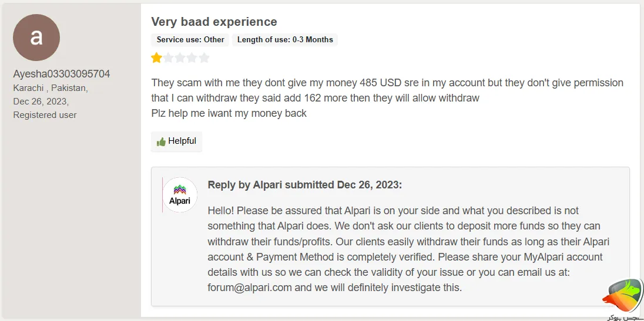Image resolution: width=644 pixels, height=321 pixels.
Task: Click the reviewer's Dec 26, 2023 date
Action: pyautogui.click(x=41, y=102)
